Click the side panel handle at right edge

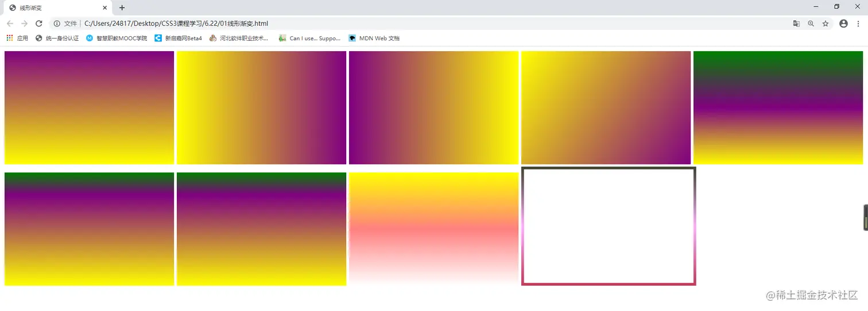coord(866,217)
